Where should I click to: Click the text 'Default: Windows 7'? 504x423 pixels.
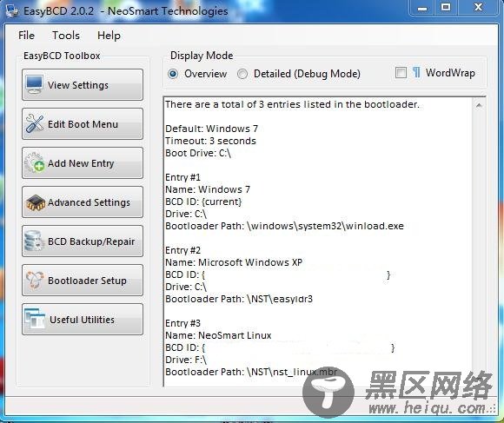[211, 129]
